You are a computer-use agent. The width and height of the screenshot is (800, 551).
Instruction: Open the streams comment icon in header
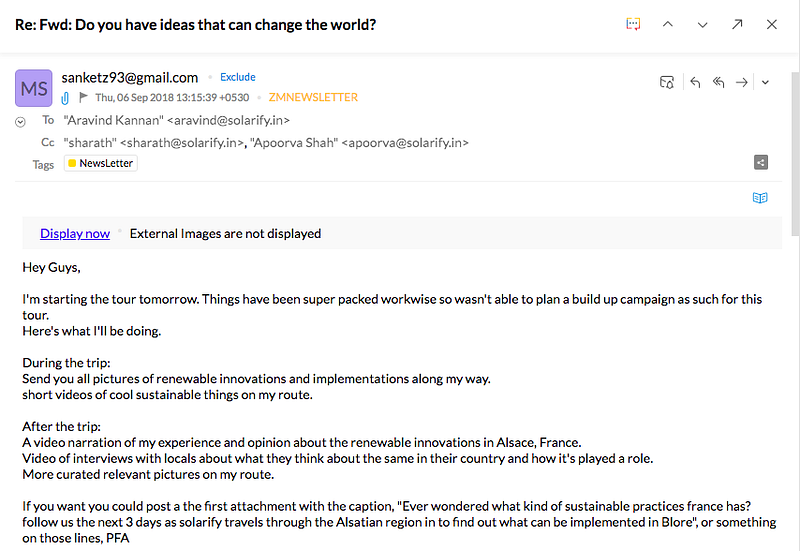coord(633,24)
